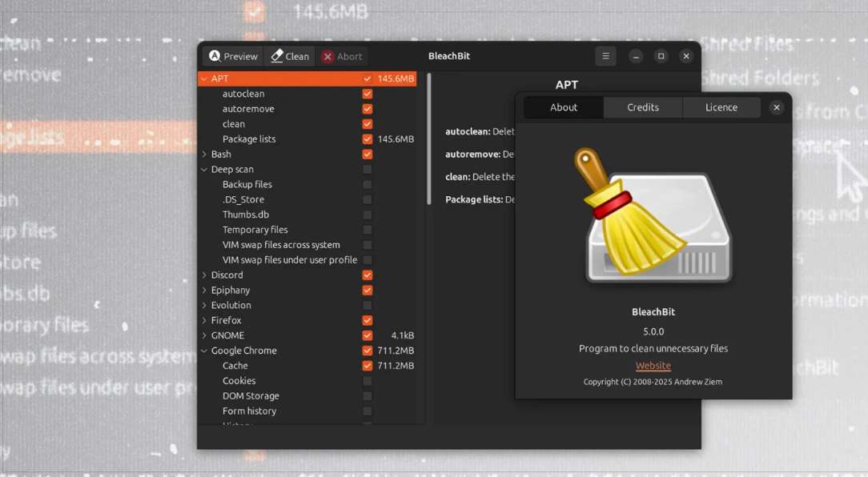
Task: Expand the Firefox tree node
Action: [x=204, y=320]
